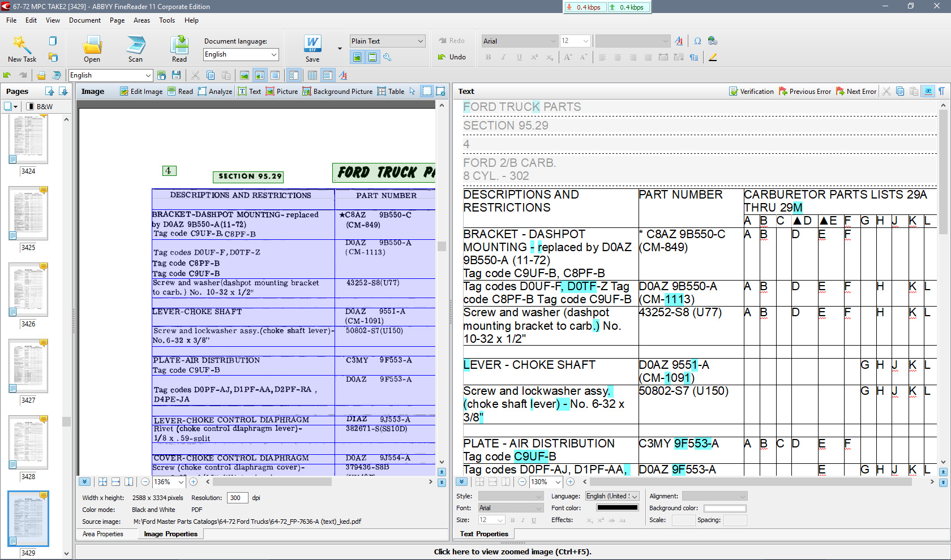Image resolution: width=951 pixels, height=560 pixels.
Task: Toggle thumbnails view button in toolbar
Action: (327, 75)
